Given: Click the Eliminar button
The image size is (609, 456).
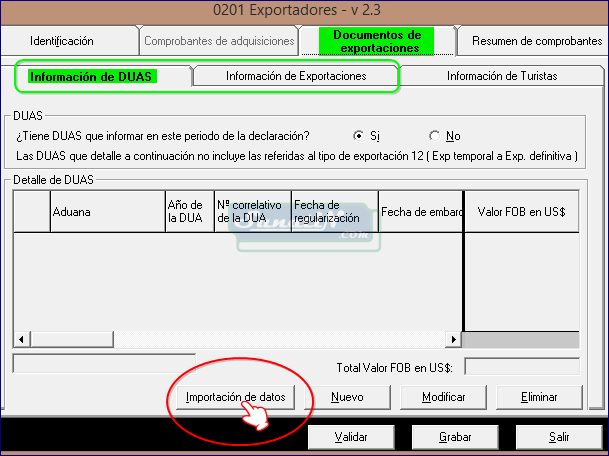Looking at the screenshot, I should point(539,397).
